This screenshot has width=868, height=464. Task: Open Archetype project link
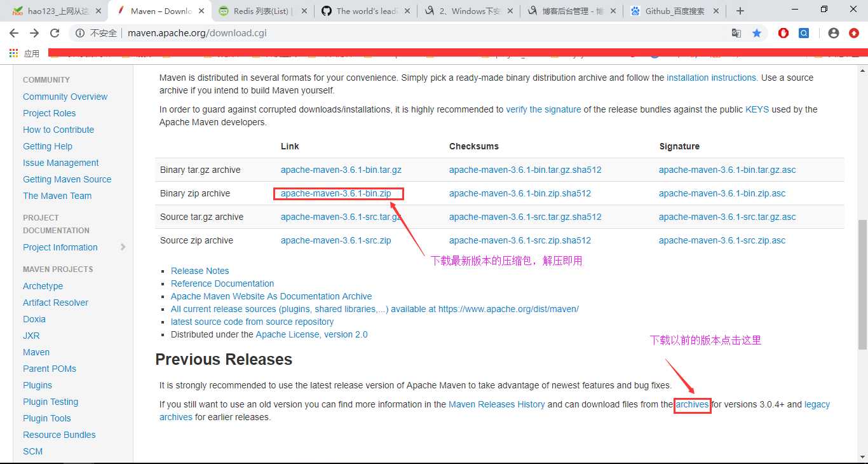43,286
